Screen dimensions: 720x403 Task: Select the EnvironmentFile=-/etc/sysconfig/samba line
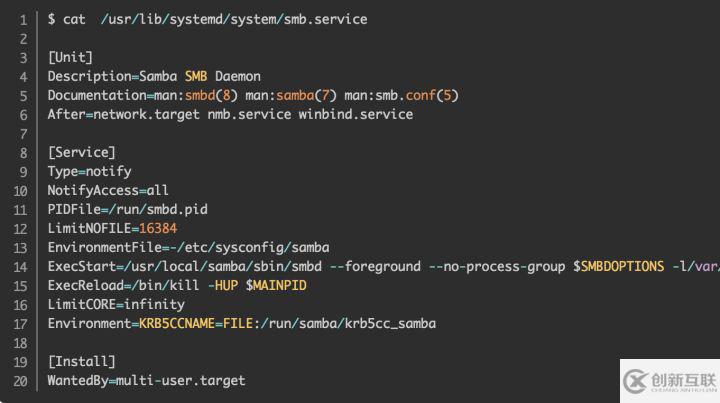click(189, 248)
